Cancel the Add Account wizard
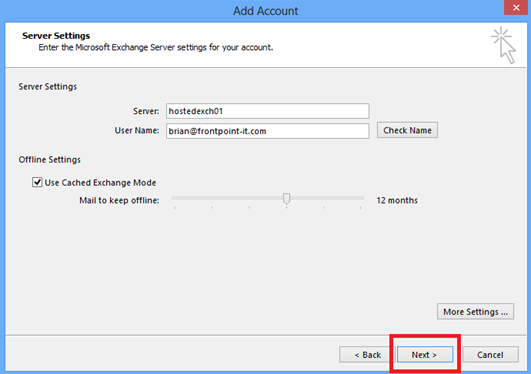531x374 pixels. 490,354
